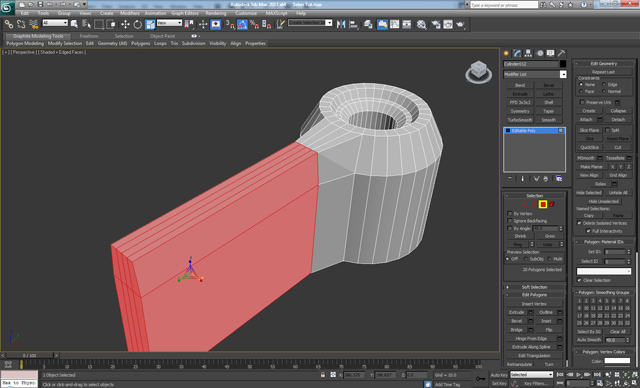Click the Symmetry modifier button
Screen dimensions: 640x388
[520, 111]
